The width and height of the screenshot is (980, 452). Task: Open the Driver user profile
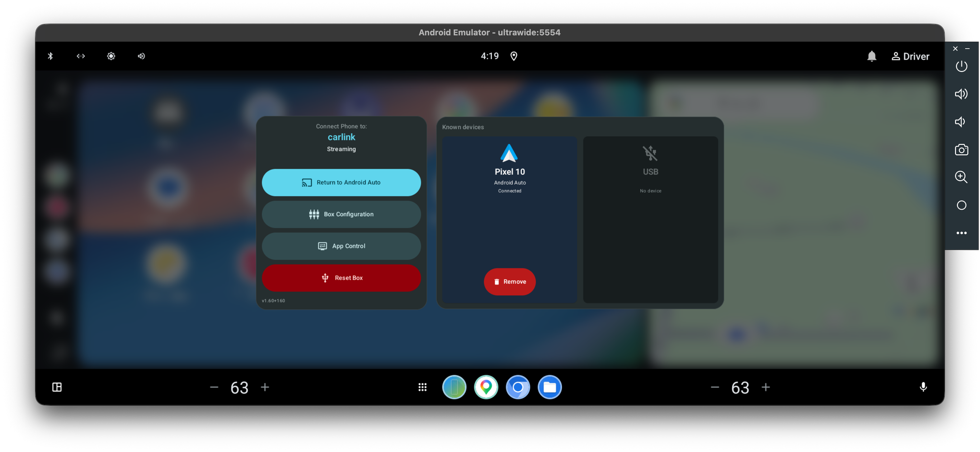coord(910,56)
